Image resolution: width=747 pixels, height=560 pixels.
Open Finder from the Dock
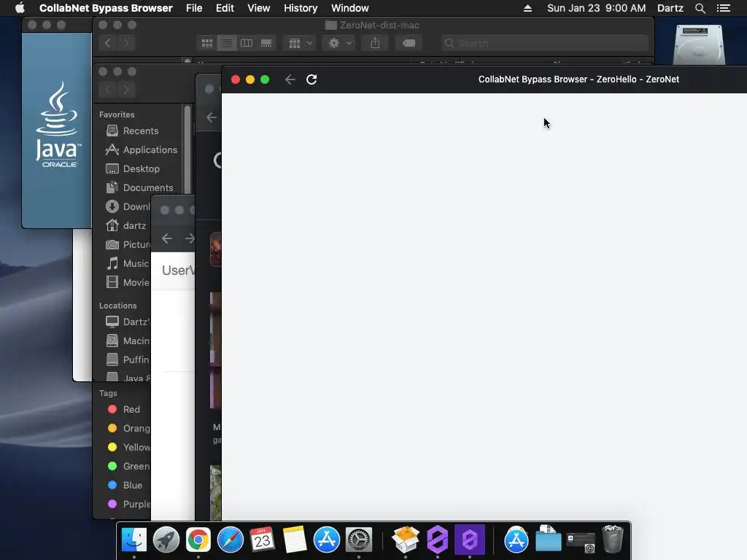coord(134,540)
